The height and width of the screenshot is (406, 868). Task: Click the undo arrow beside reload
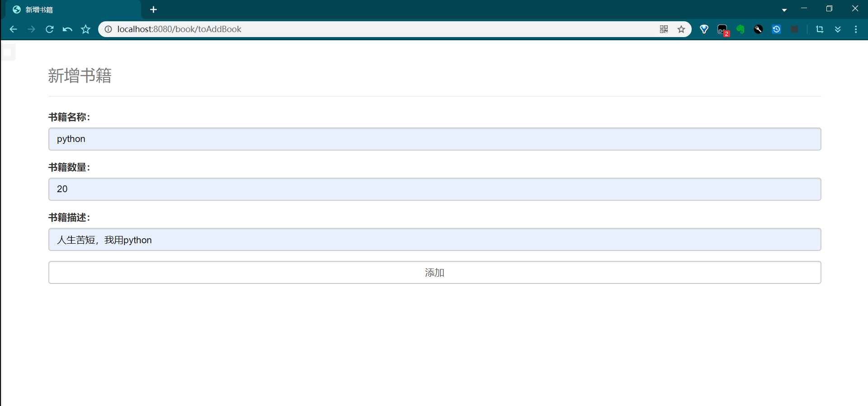tap(67, 29)
